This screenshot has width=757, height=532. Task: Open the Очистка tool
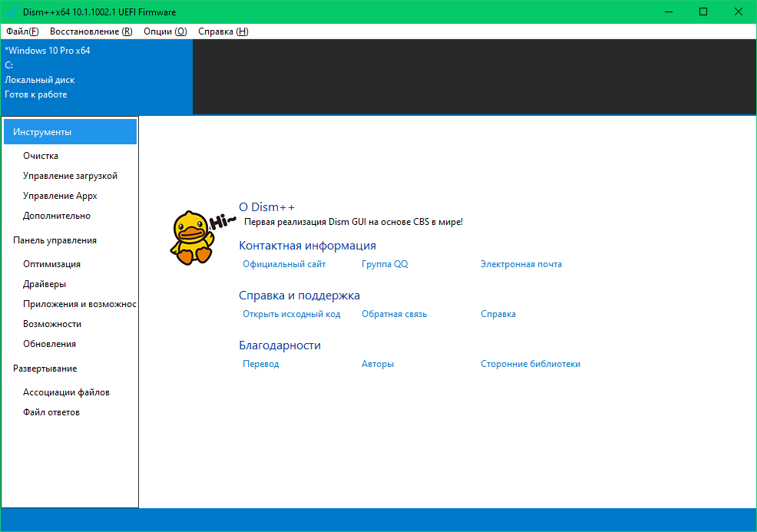click(41, 156)
